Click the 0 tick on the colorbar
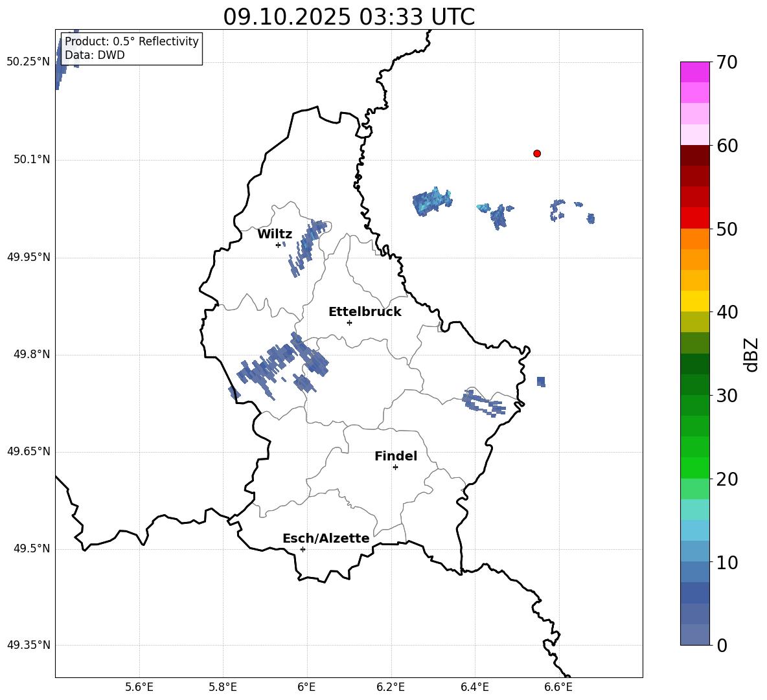Image resolution: width=767 pixels, height=700 pixels. 722,645
